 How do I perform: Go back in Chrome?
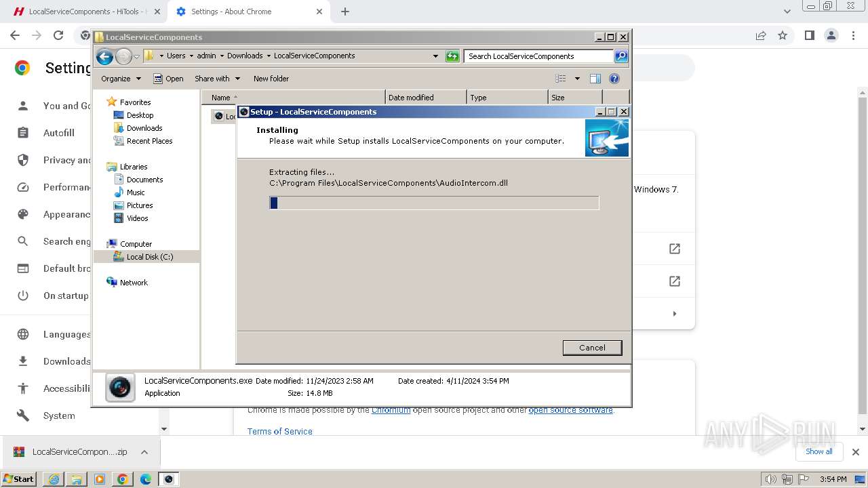point(15,35)
